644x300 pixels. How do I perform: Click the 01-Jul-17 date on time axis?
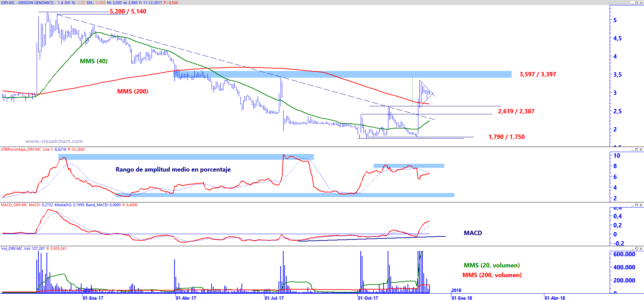tap(274, 298)
